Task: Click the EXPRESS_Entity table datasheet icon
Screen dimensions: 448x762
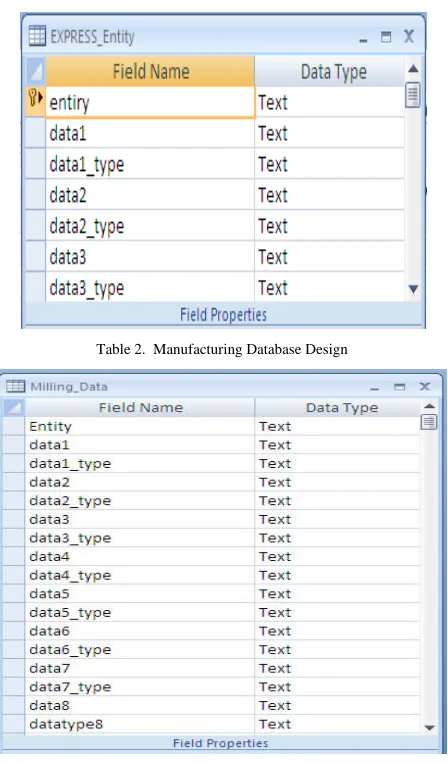Action: pos(37,36)
